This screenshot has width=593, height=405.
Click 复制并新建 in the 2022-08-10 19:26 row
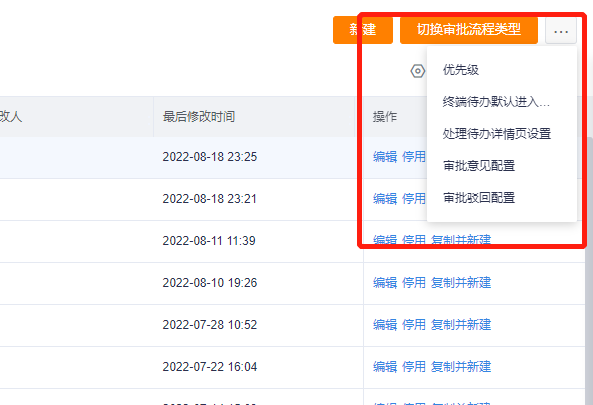(461, 282)
